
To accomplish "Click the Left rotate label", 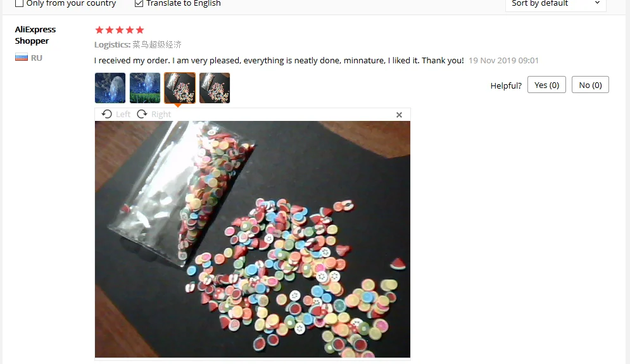I will [x=123, y=114].
